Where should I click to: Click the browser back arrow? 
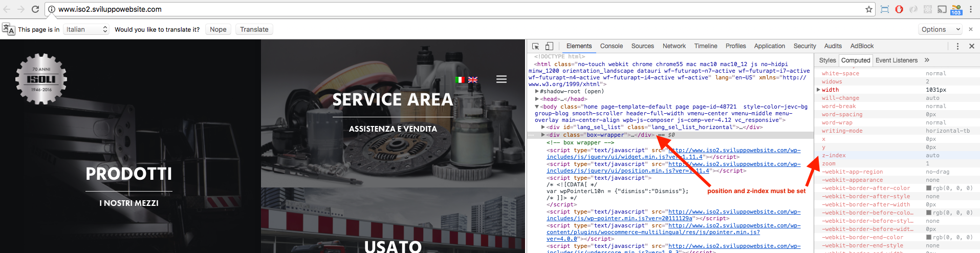click(x=7, y=9)
